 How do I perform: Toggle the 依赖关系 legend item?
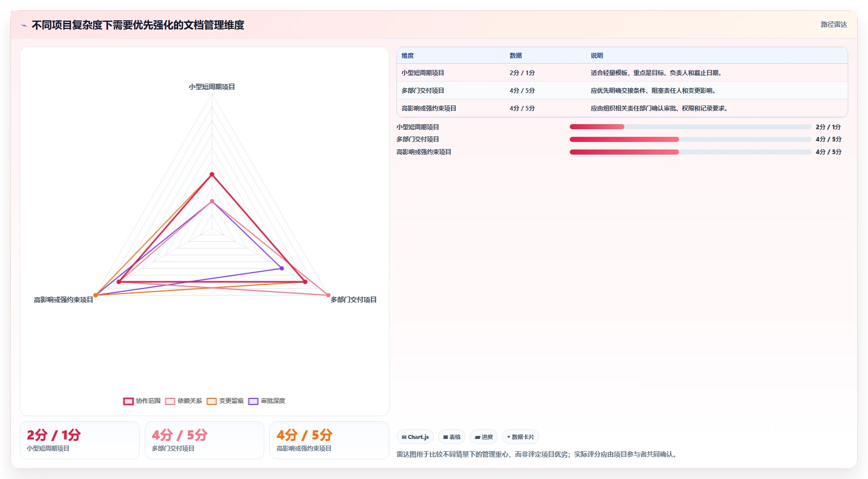coord(183,401)
